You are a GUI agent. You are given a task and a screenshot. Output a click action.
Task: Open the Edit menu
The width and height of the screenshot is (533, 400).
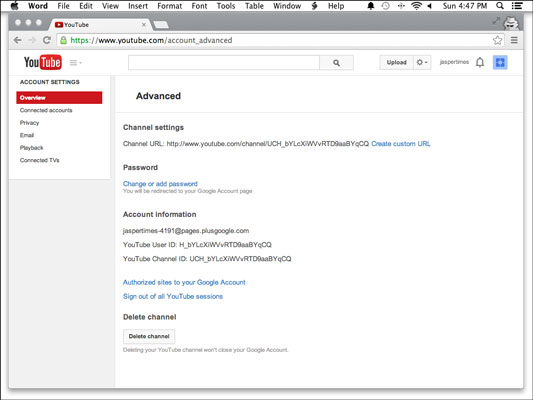pos(86,6)
